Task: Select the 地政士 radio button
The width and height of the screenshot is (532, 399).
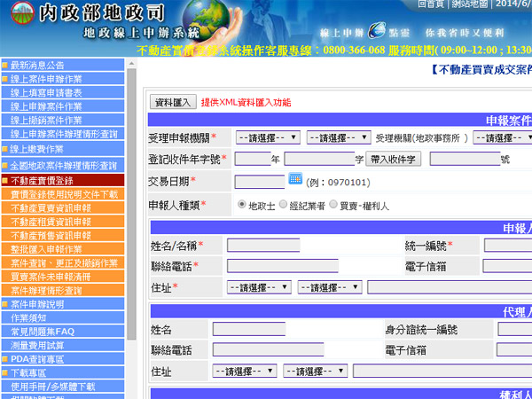Action: coord(241,205)
